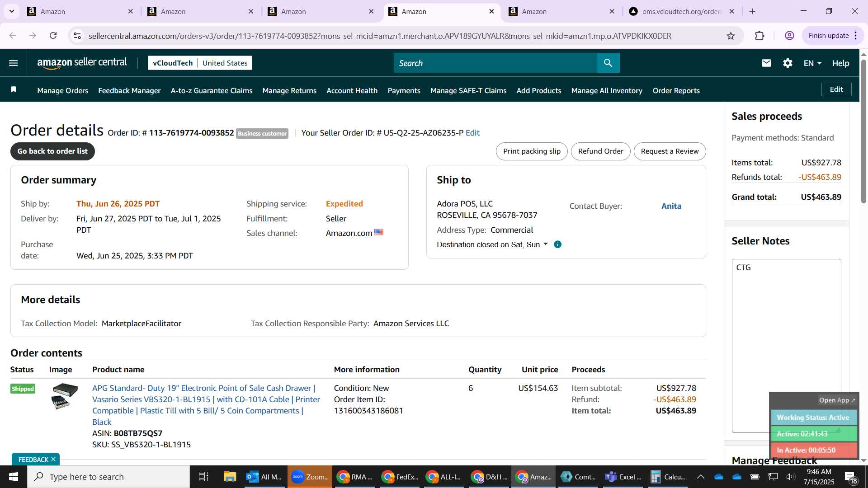Click into the Seller Notes text area
Viewport: 868px width, 488px height.
point(786,346)
